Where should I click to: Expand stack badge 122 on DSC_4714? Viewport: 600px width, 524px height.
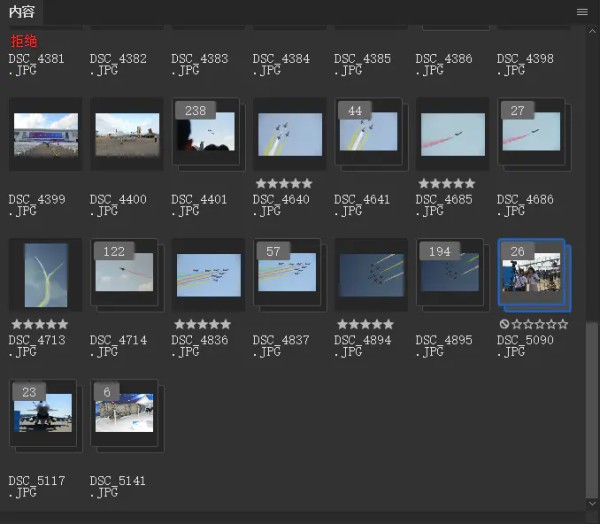click(x=114, y=251)
